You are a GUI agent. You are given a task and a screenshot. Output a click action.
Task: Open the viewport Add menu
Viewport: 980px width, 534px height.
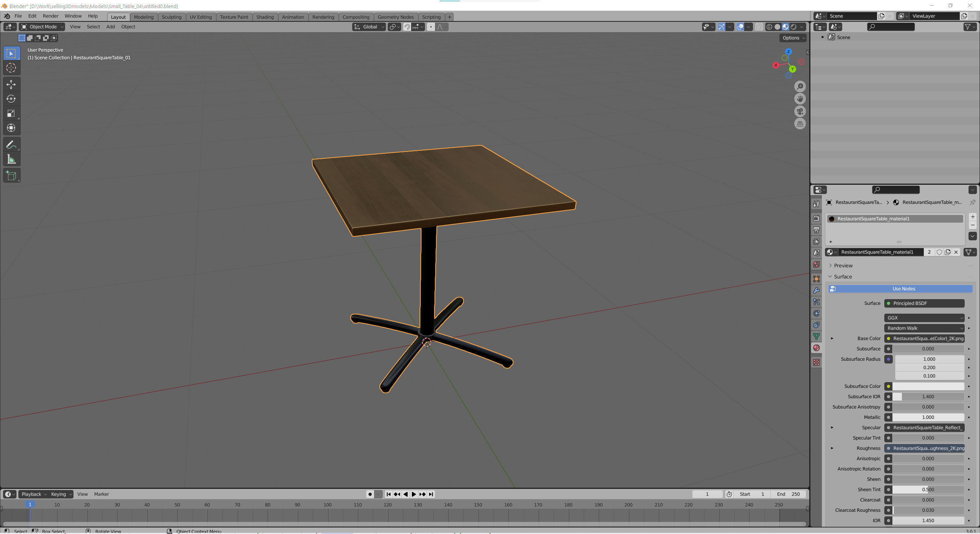click(x=111, y=27)
